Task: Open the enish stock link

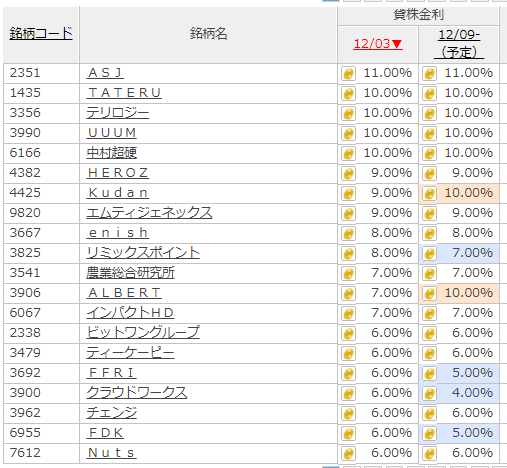Action: click(x=118, y=233)
